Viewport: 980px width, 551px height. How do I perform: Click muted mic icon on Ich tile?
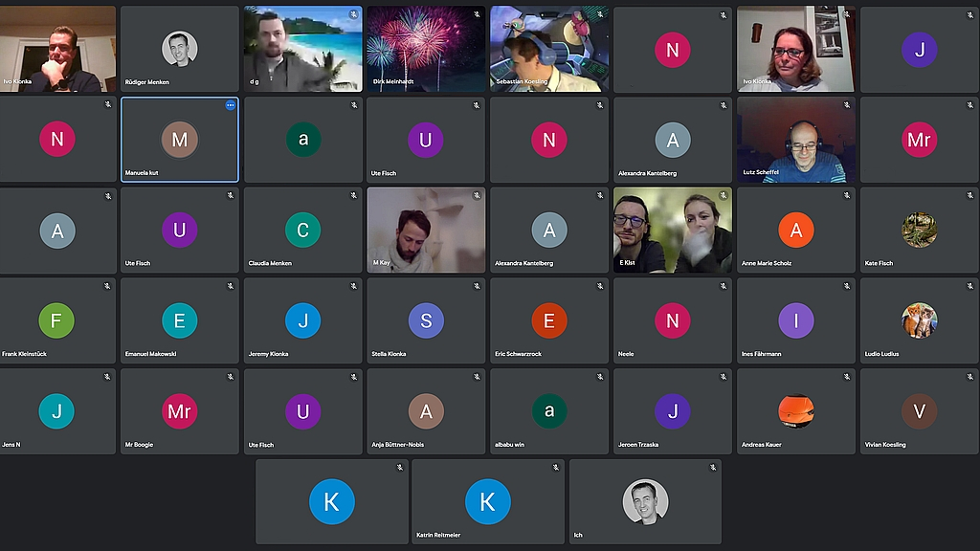712,467
